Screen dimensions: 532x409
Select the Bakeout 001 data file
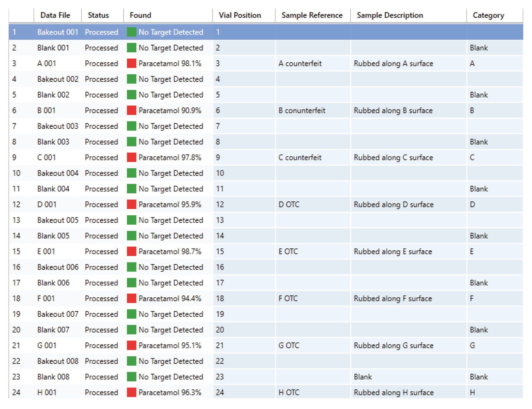coord(58,32)
